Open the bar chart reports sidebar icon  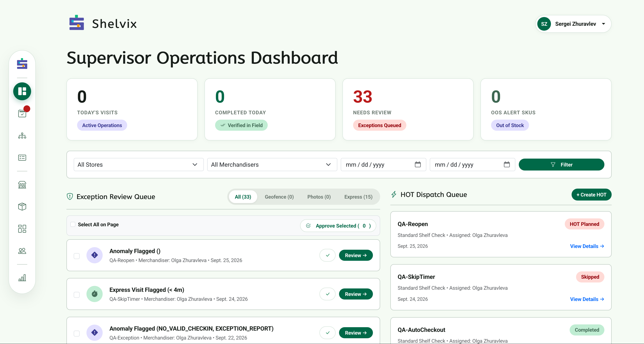(x=22, y=278)
